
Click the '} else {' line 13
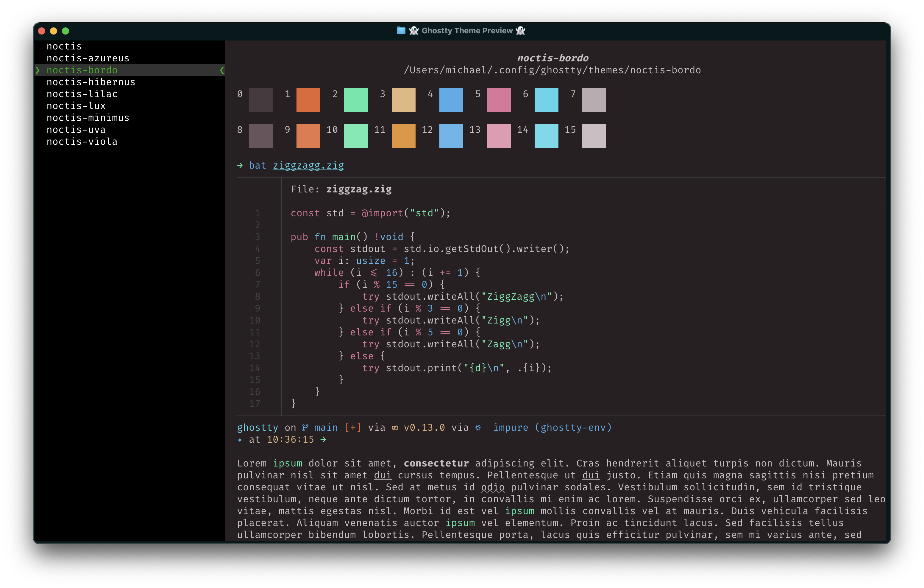[361, 356]
